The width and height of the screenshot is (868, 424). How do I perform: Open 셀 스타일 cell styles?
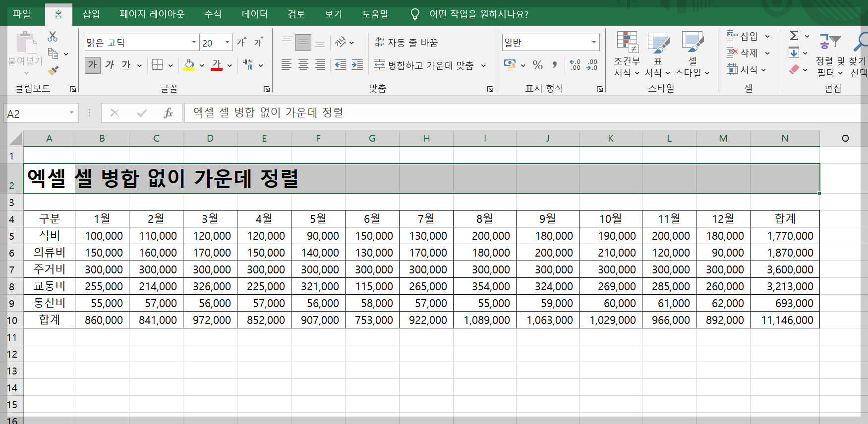pyautogui.click(x=693, y=54)
